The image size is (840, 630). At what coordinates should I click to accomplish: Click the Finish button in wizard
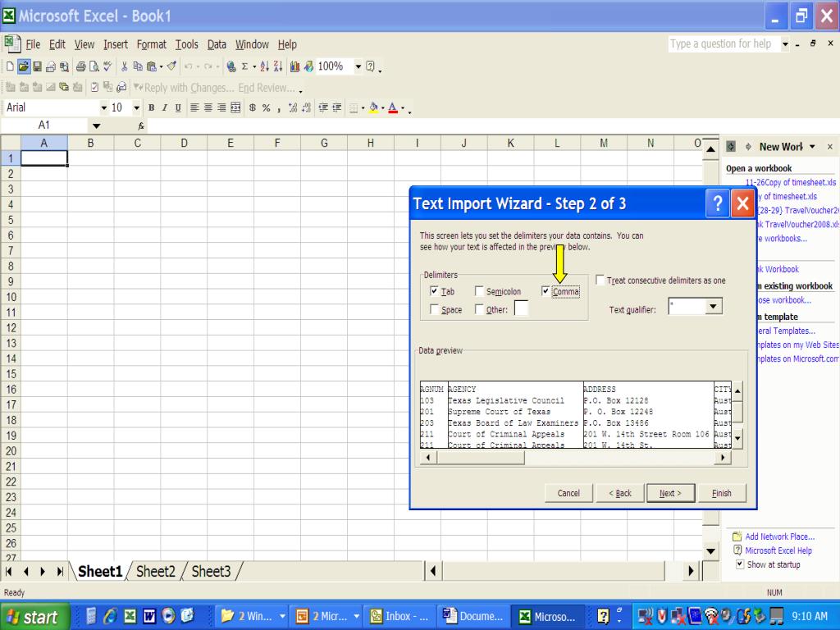[722, 493]
